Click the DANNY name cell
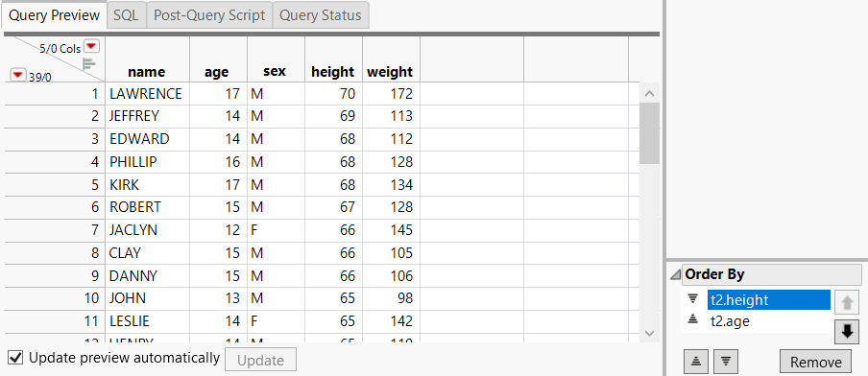This screenshot has width=868, height=376. [x=147, y=275]
